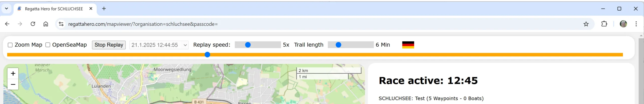Open the Chrome three-dot menu
Image resolution: width=644 pixels, height=104 pixels.
(x=636, y=24)
